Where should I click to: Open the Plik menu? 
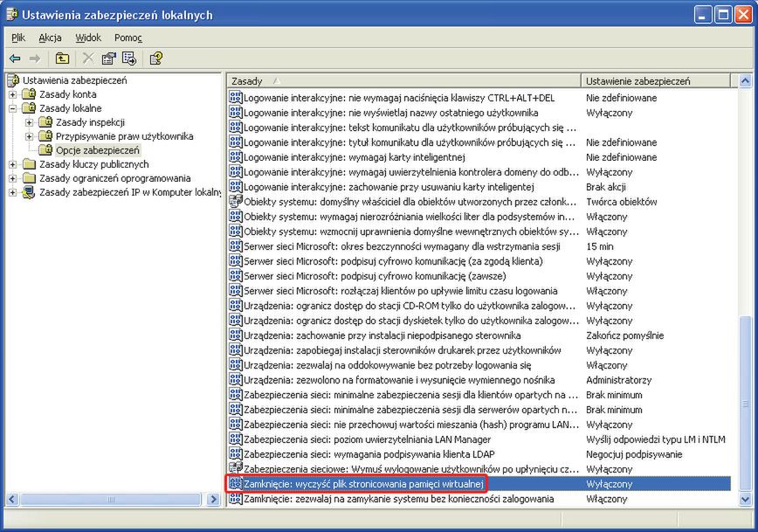[x=18, y=38]
